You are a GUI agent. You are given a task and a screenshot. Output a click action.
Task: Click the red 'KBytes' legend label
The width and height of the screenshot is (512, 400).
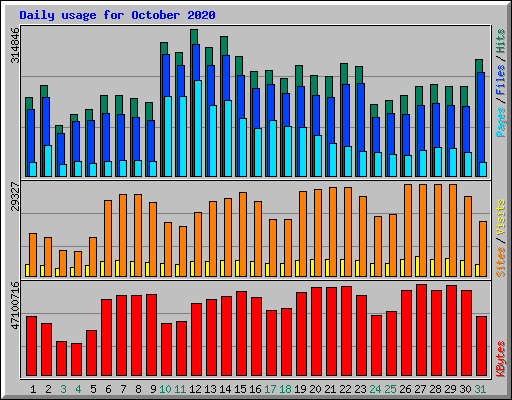click(x=501, y=359)
